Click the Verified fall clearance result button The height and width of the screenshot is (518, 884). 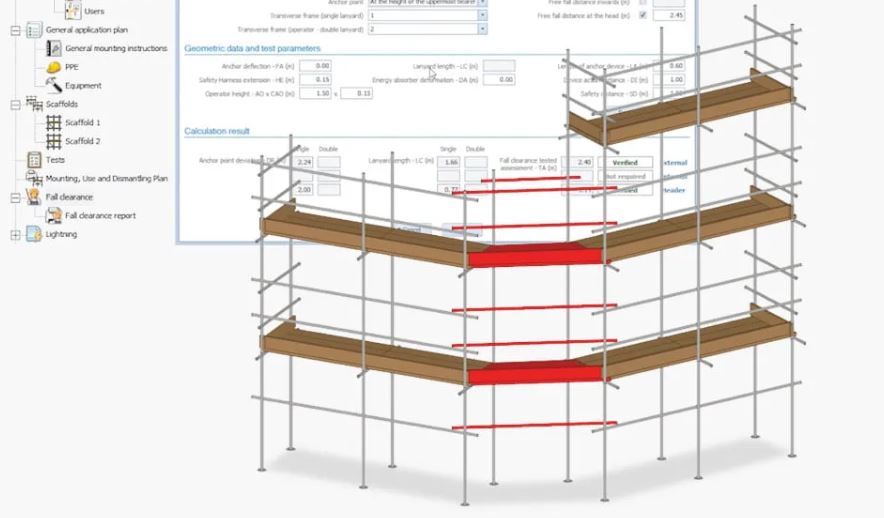point(624,162)
